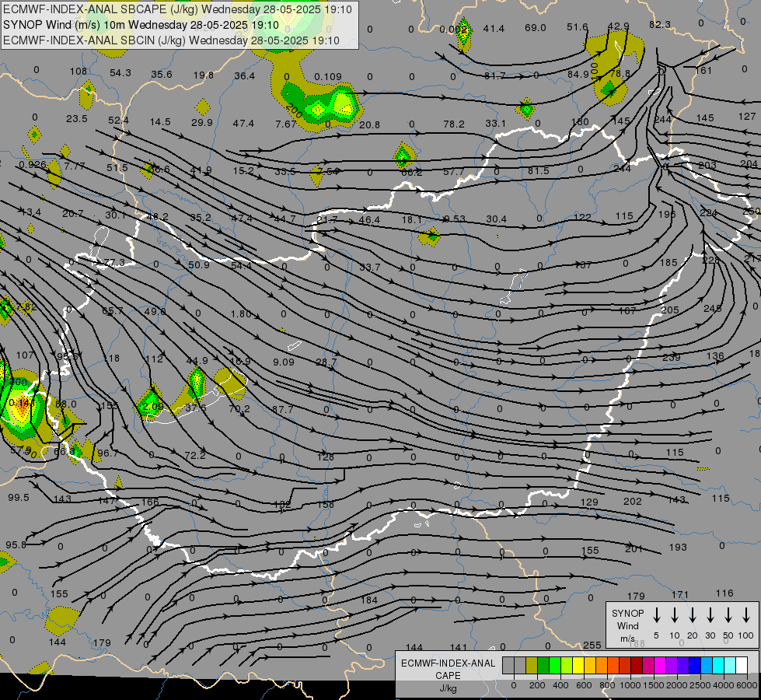Viewport: 761px width, 700px height.
Task: Pick the olive swatch in the CAPE scale
Action: [x=532, y=665]
